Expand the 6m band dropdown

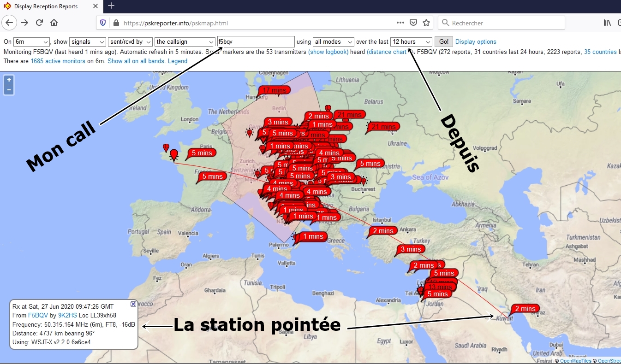31,42
